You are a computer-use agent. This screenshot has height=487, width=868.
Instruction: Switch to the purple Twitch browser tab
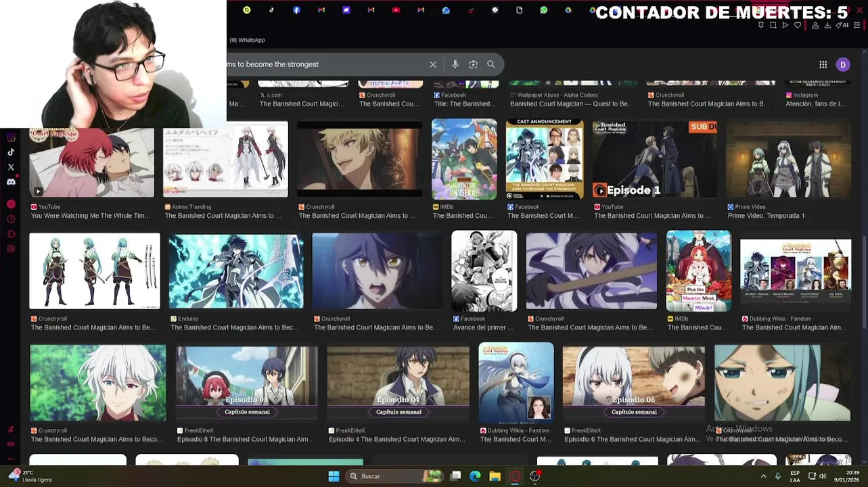pos(346,10)
